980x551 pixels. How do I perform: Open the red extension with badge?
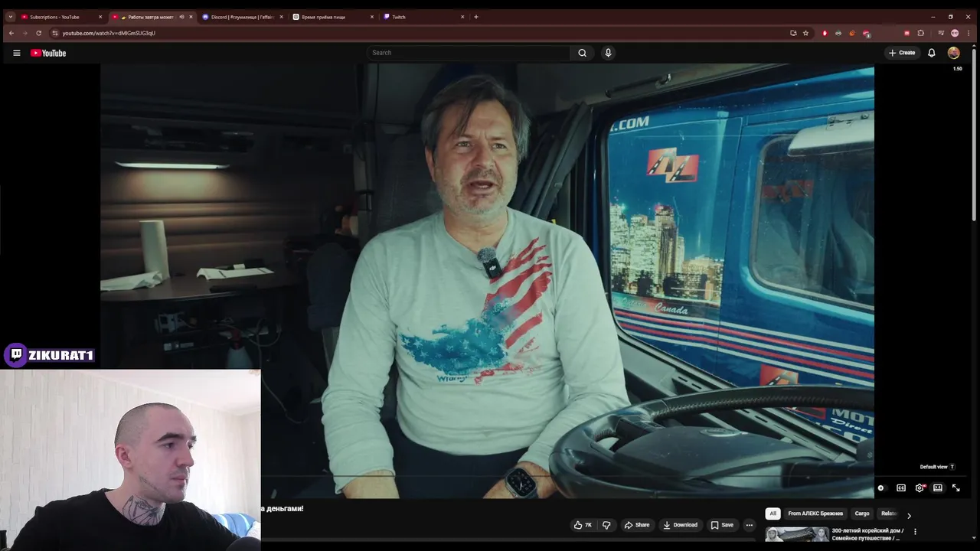[x=866, y=33]
